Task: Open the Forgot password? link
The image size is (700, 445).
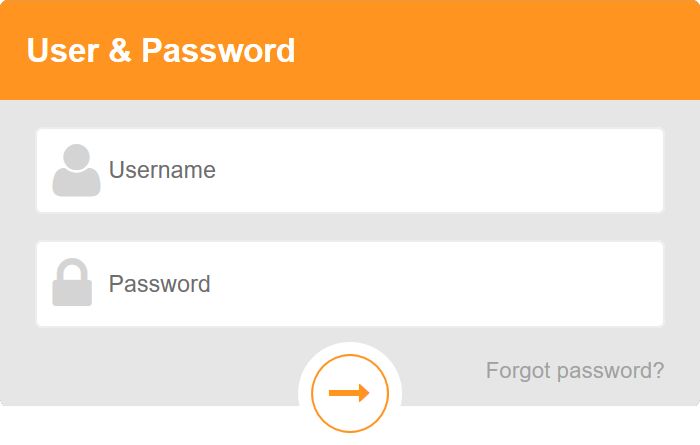Action: pos(575,370)
